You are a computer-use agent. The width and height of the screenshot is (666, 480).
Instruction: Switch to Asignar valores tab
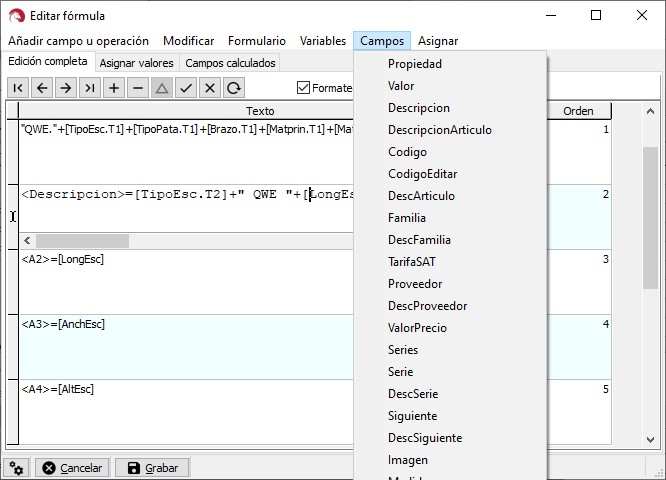click(x=136, y=63)
